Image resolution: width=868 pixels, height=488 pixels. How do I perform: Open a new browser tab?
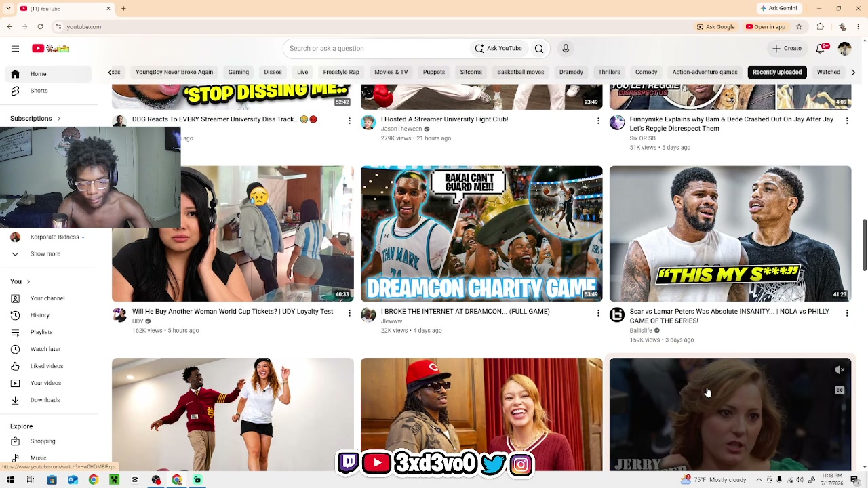[123, 8]
